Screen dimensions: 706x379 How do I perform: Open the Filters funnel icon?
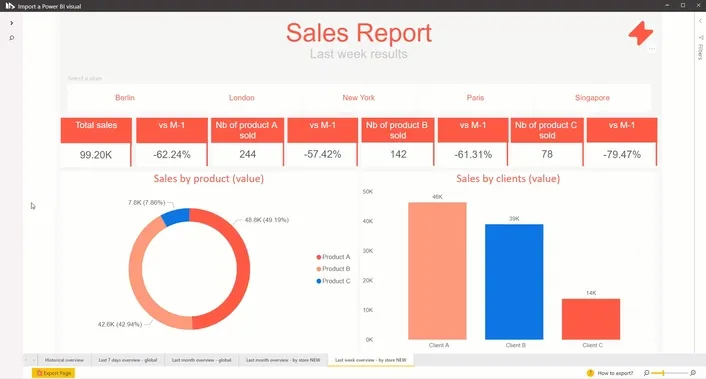(x=701, y=38)
